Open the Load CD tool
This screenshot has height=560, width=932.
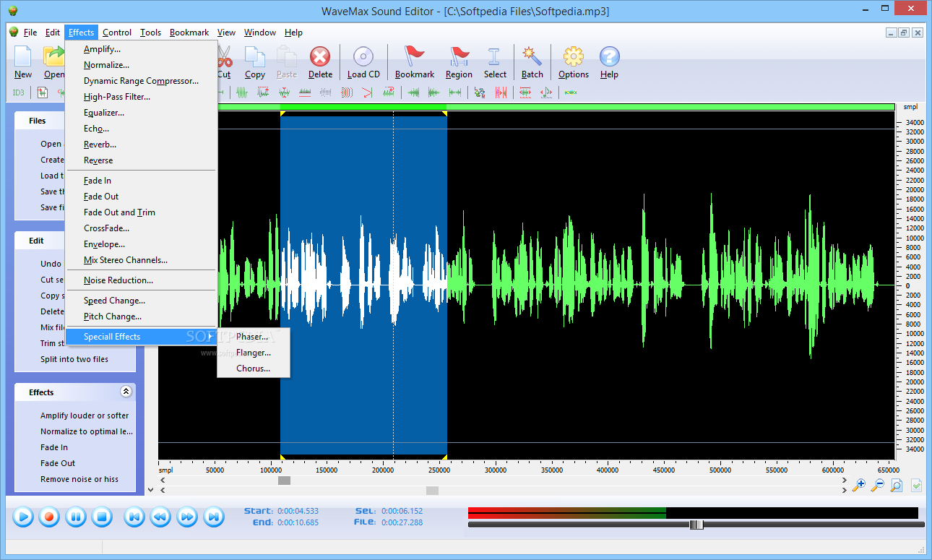pos(363,62)
